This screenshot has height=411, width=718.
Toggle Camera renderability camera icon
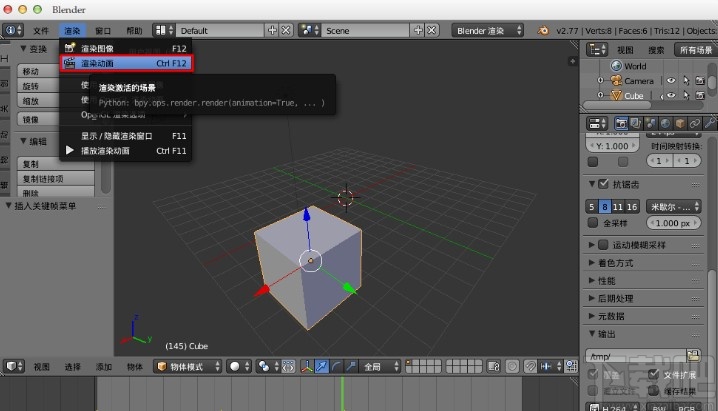[700, 81]
